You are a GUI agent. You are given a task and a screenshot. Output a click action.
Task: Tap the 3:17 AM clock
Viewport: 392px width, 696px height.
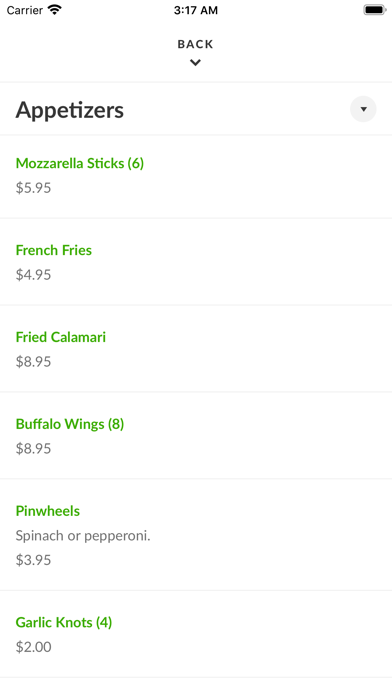(x=196, y=10)
